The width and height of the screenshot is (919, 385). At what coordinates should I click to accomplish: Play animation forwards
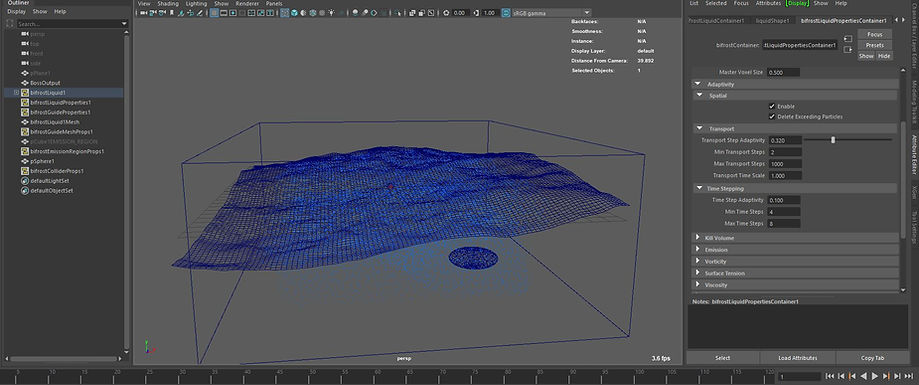pyautogui.click(x=874, y=376)
